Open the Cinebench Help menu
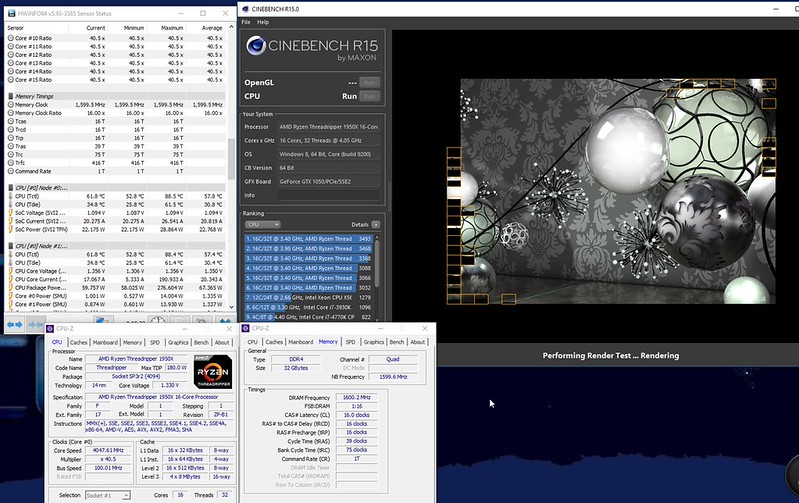The image size is (799, 503). point(263,21)
